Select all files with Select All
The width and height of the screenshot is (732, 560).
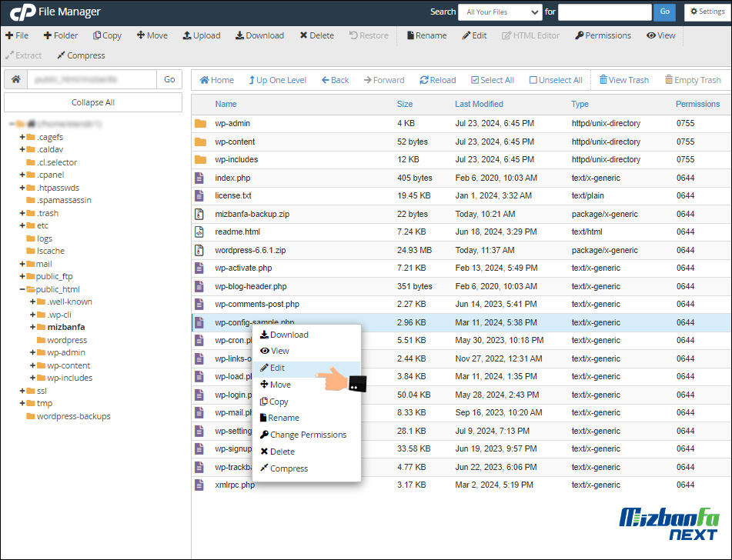pyautogui.click(x=493, y=80)
